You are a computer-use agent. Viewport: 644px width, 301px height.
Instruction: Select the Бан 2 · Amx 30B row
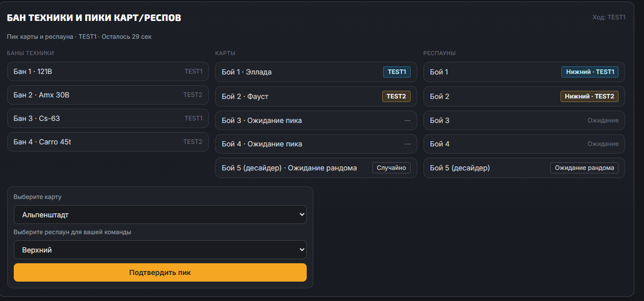[x=108, y=95]
